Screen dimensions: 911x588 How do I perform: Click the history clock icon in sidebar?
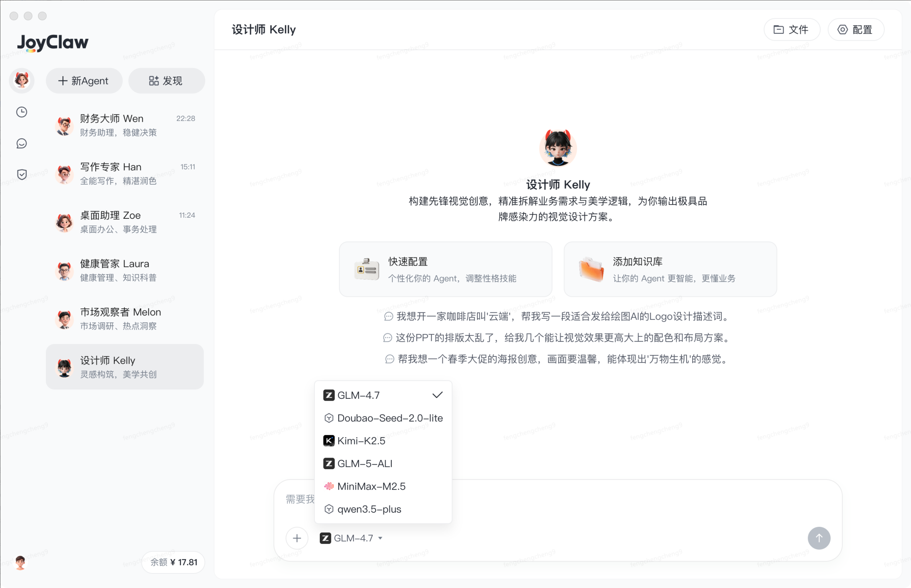(22, 112)
